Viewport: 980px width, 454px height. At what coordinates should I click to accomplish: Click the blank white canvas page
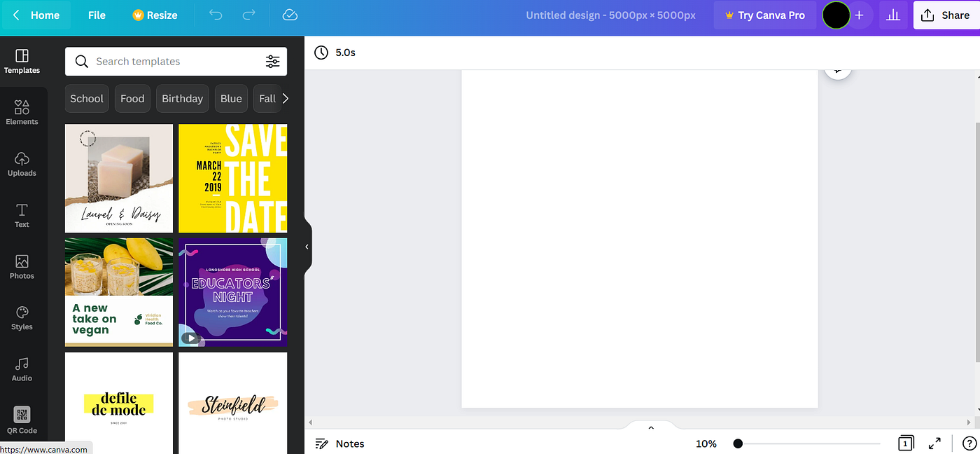pyautogui.click(x=640, y=238)
